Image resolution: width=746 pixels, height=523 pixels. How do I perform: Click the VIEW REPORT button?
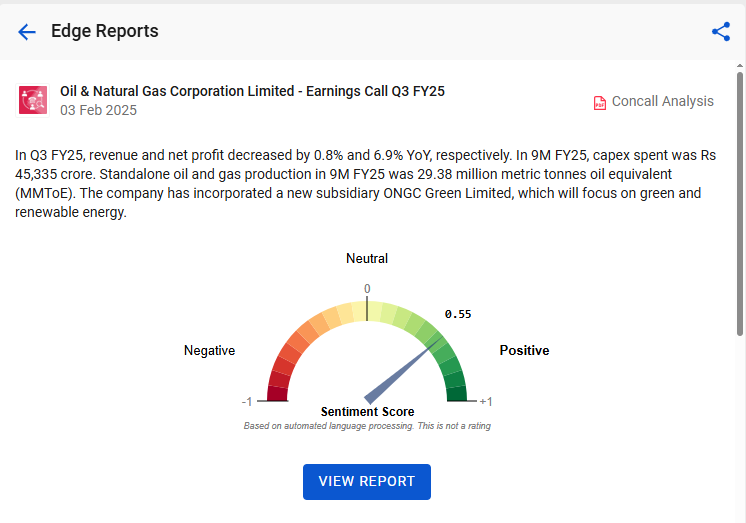point(367,482)
